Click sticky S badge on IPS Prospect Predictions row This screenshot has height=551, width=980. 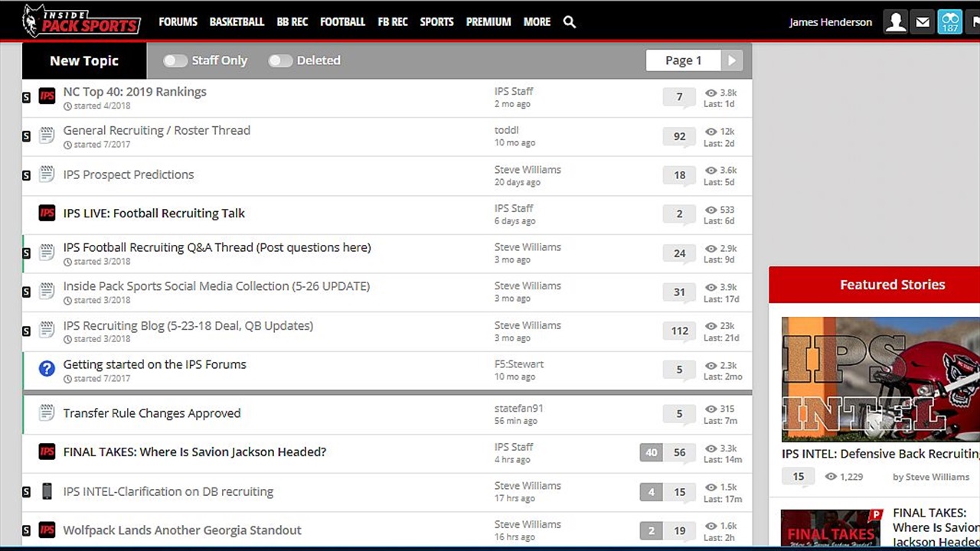26,175
